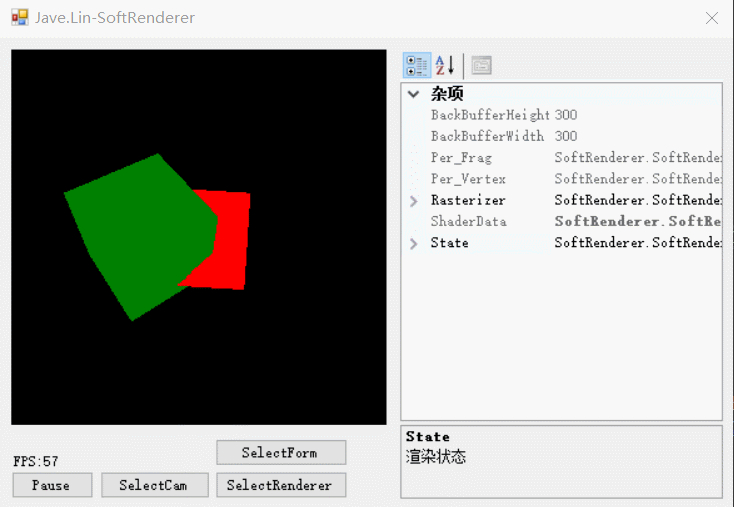Click the State property label
Image resolution: width=734 pixels, height=507 pixels.
(449, 242)
